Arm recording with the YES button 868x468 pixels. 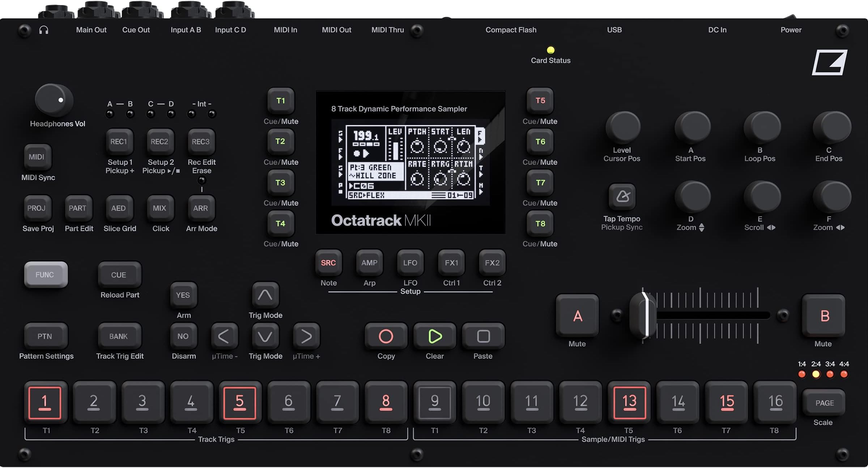pyautogui.click(x=183, y=295)
